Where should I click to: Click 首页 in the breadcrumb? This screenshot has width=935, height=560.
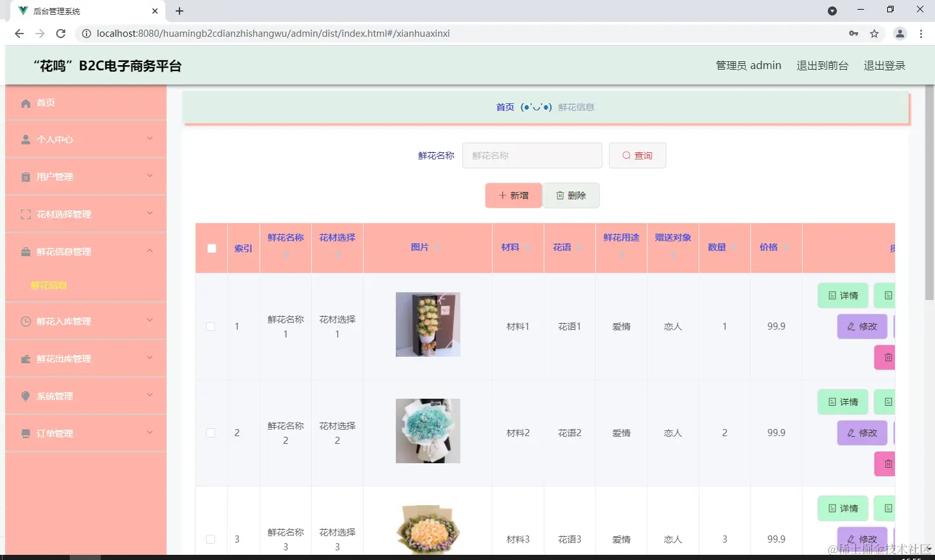pyautogui.click(x=505, y=107)
